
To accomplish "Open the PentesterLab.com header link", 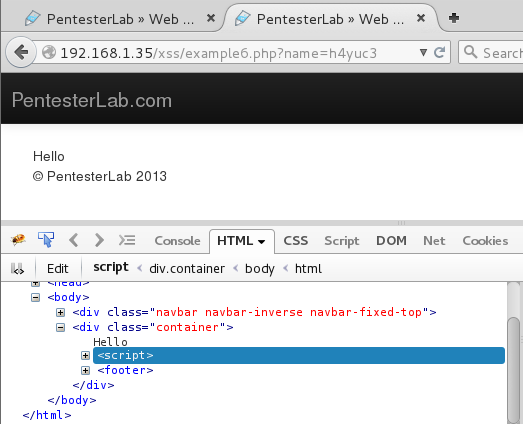I will coord(92,100).
